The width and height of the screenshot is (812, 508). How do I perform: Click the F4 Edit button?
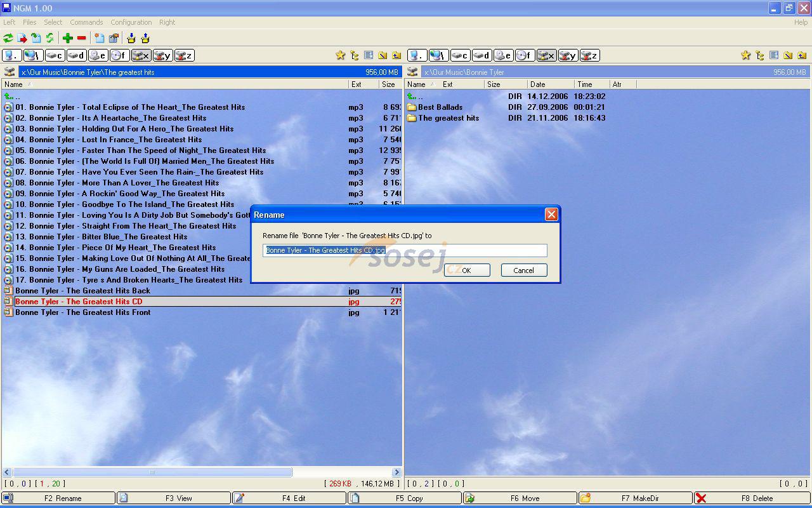(x=289, y=498)
